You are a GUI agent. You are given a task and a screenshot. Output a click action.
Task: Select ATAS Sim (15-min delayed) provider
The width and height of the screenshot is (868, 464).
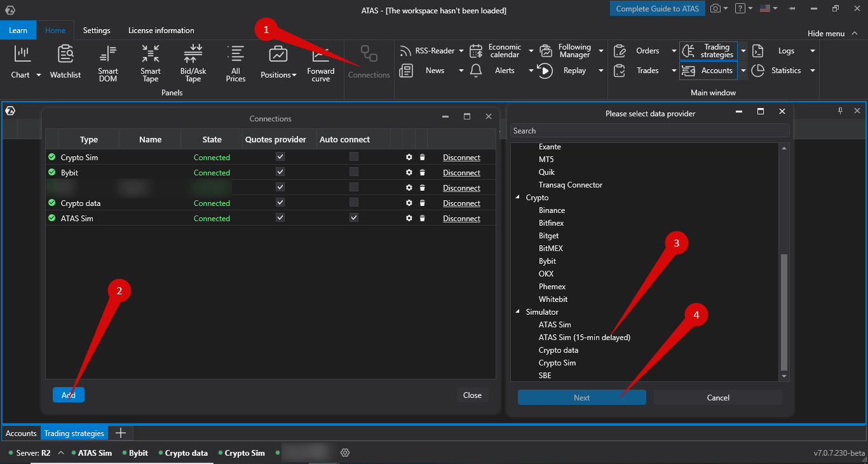click(585, 338)
